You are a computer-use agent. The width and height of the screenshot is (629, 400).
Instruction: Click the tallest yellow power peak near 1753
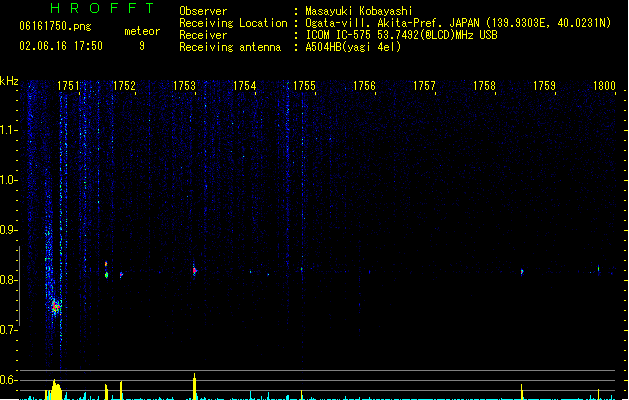click(x=195, y=386)
